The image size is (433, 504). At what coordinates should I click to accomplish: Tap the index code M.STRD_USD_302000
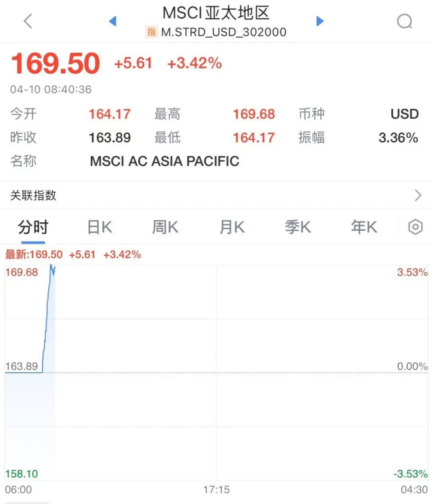tap(224, 32)
